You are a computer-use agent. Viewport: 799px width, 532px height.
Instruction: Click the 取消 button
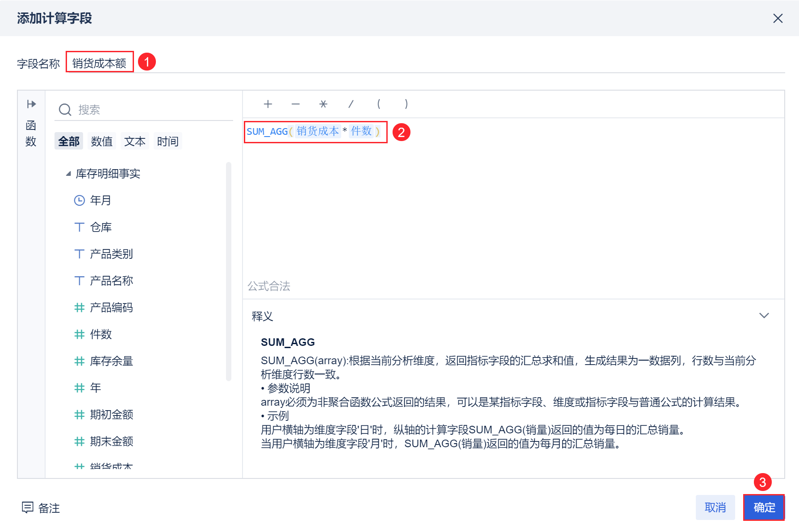715,507
